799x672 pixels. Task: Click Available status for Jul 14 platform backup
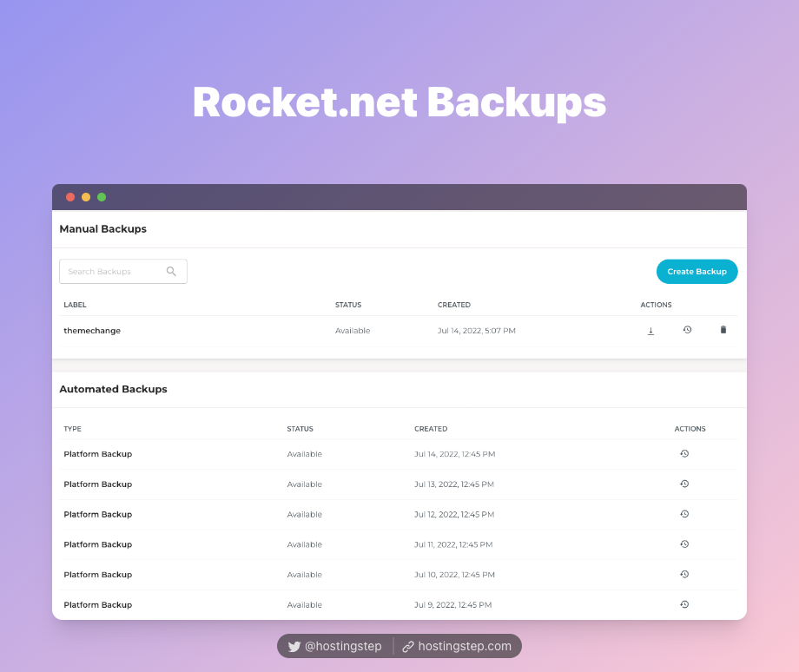[304, 454]
